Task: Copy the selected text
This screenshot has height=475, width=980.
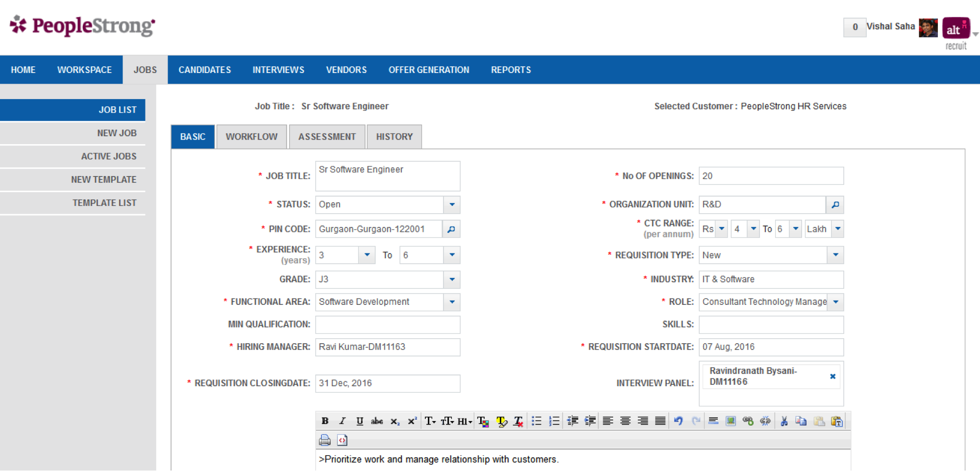Action: click(801, 421)
